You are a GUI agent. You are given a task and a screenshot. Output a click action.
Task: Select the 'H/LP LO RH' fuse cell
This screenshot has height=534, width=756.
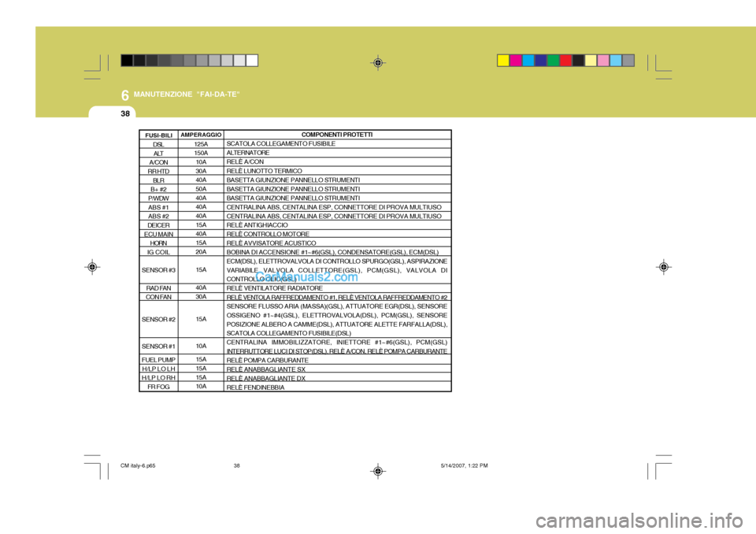click(158, 378)
